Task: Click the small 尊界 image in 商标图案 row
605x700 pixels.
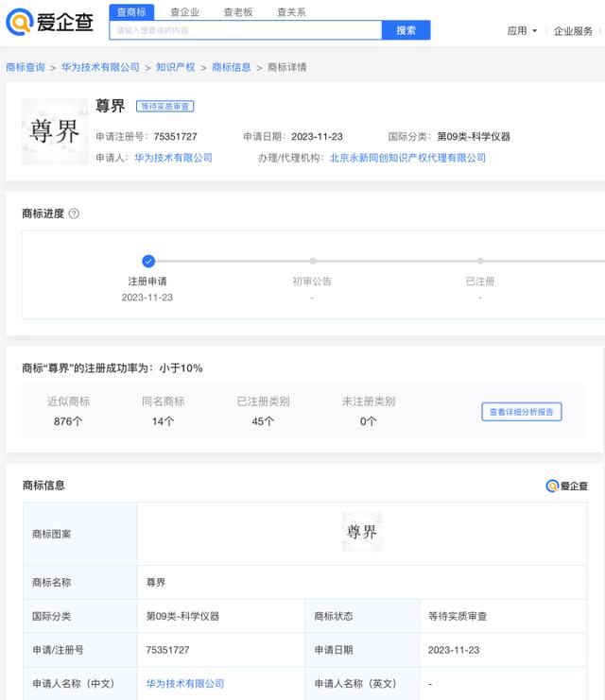Action: (362, 532)
